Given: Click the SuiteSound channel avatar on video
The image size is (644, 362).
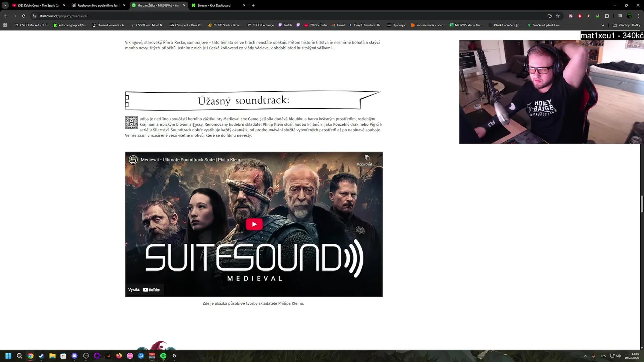Looking at the screenshot, I should tap(133, 160).
